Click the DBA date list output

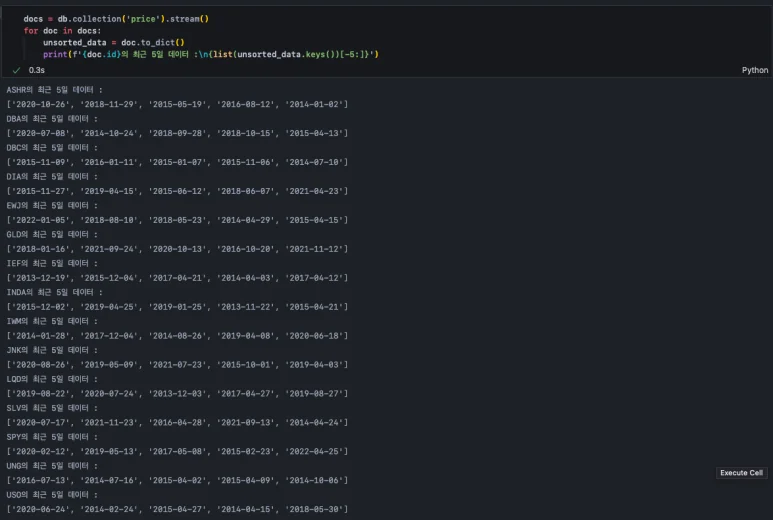tap(177, 133)
